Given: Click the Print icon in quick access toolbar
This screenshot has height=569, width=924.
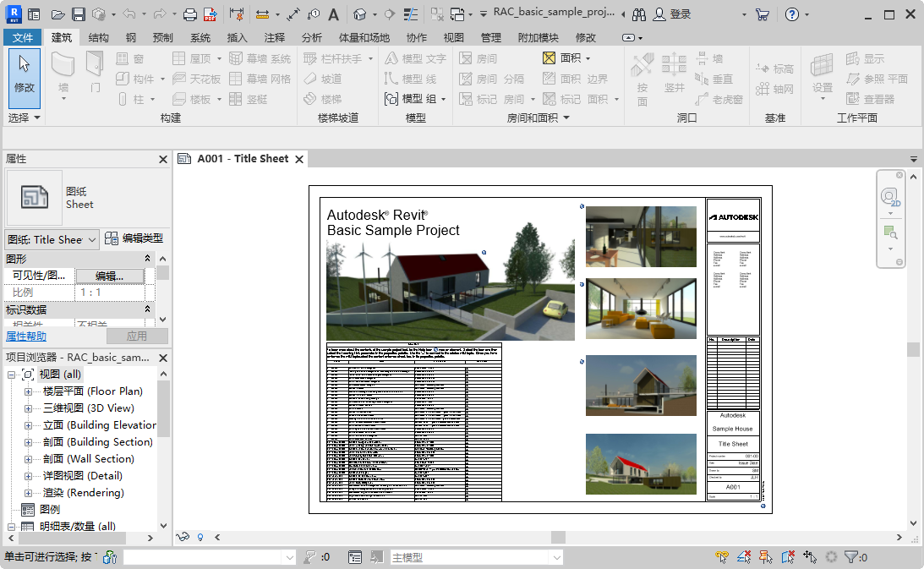Looking at the screenshot, I should pyautogui.click(x=189, y=14).
